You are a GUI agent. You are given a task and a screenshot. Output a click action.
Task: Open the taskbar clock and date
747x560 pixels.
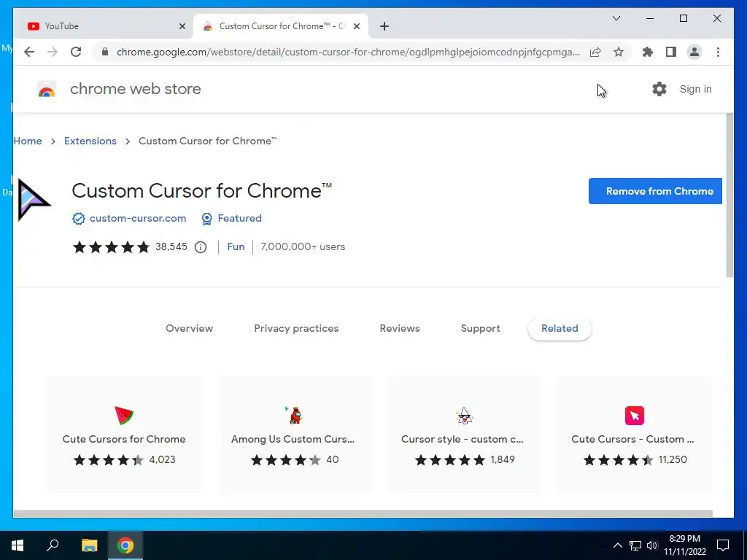coord(685,545)
